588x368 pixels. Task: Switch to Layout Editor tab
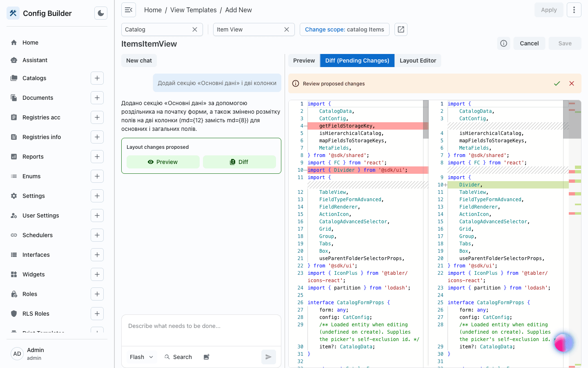(418, 61)
